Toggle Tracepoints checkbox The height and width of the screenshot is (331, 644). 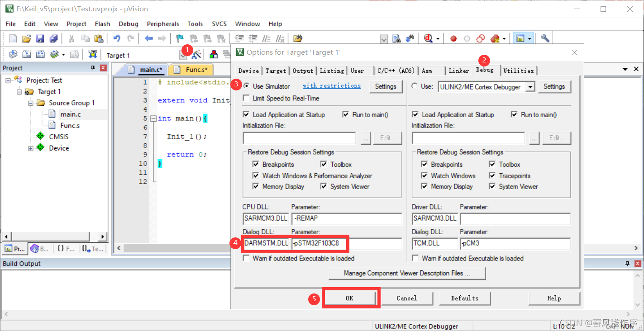[492, 175]
